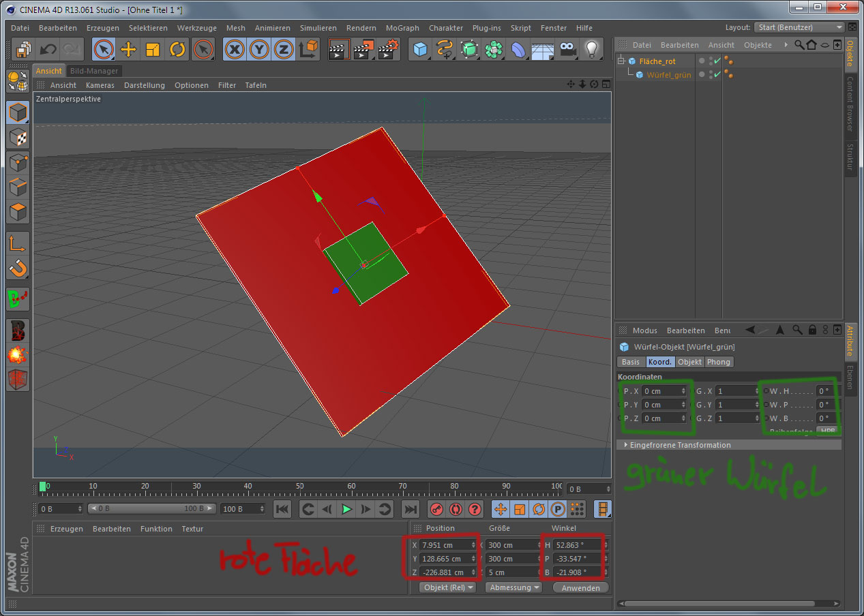
Task: Go to end of animation
Action: [410, 509]
